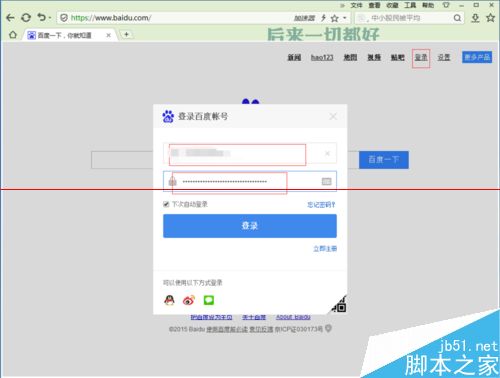This screenshot has width=500, height=378.
Task: Click the home icon left of the tabs
Action: click(12, 35)
